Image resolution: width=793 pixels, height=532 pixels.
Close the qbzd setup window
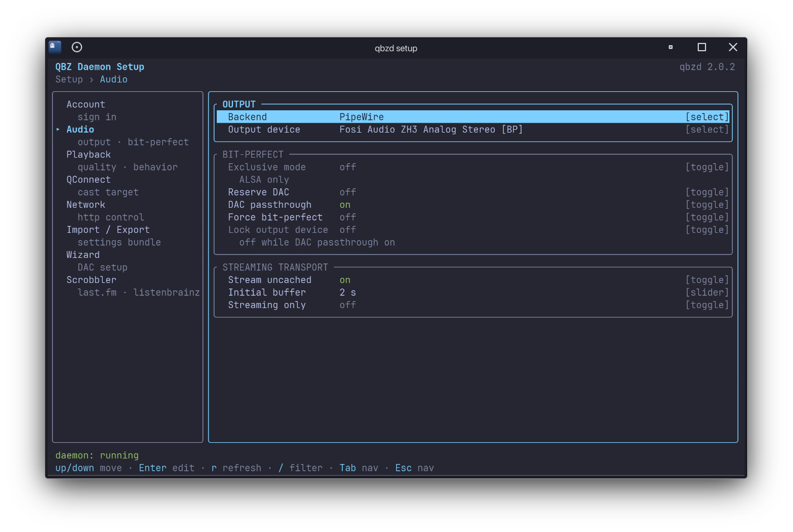(x=733, y=47)
